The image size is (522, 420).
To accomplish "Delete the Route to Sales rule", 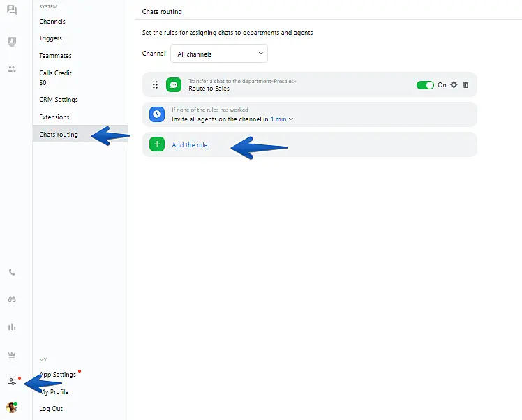I will tap(466, 84).
